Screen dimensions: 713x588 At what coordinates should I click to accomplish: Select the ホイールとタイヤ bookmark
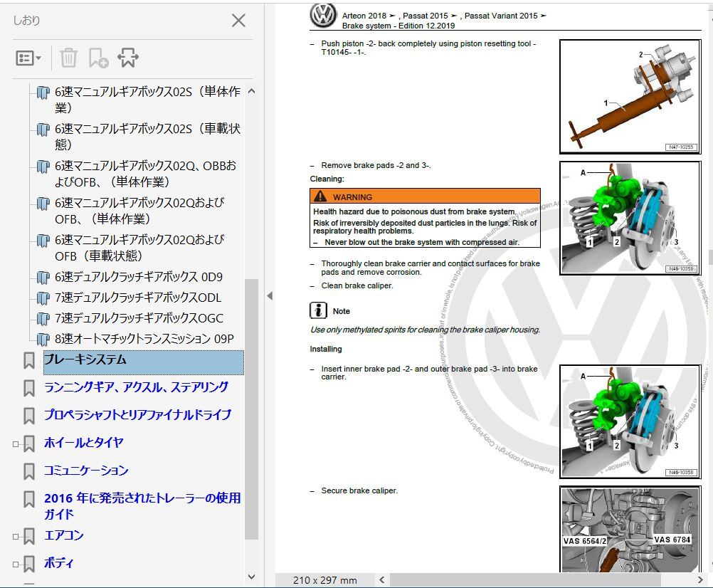pyautogui.click(x=84, y=443)
